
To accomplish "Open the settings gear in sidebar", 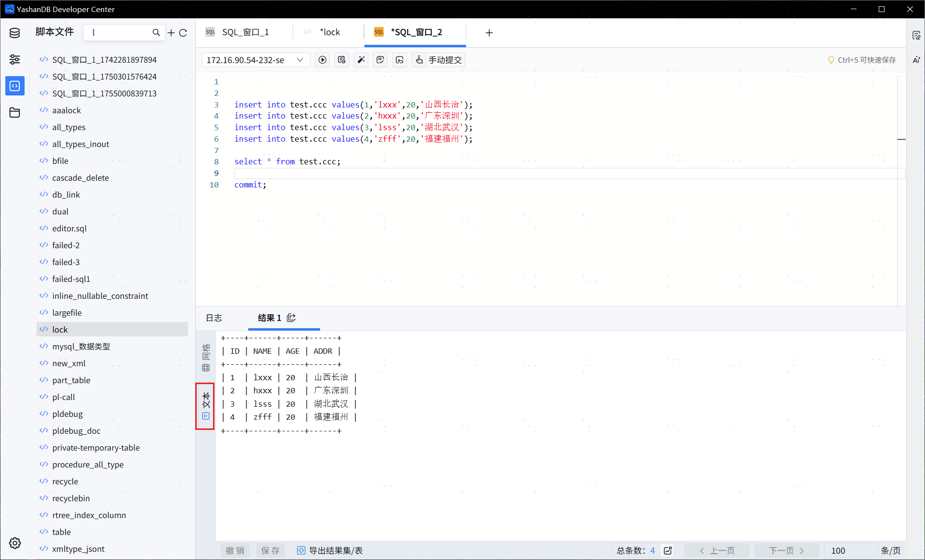I will (x=14, y=543).
